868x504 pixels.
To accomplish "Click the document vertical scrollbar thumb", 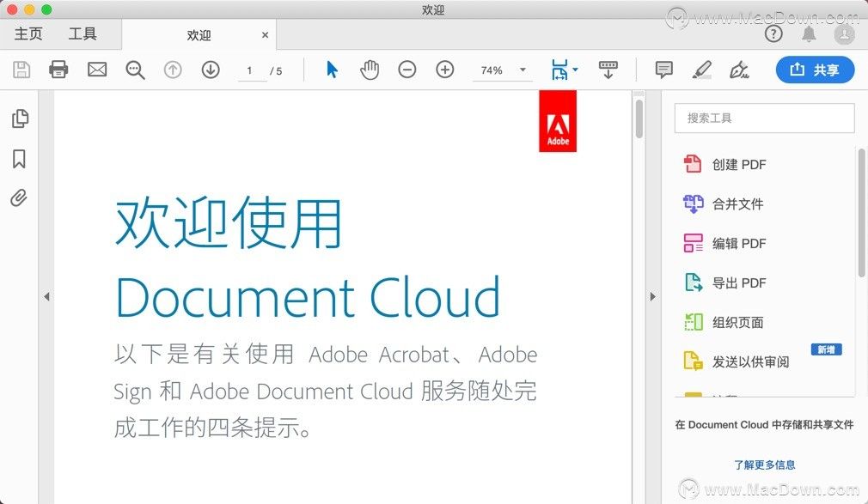I will 639,118.
